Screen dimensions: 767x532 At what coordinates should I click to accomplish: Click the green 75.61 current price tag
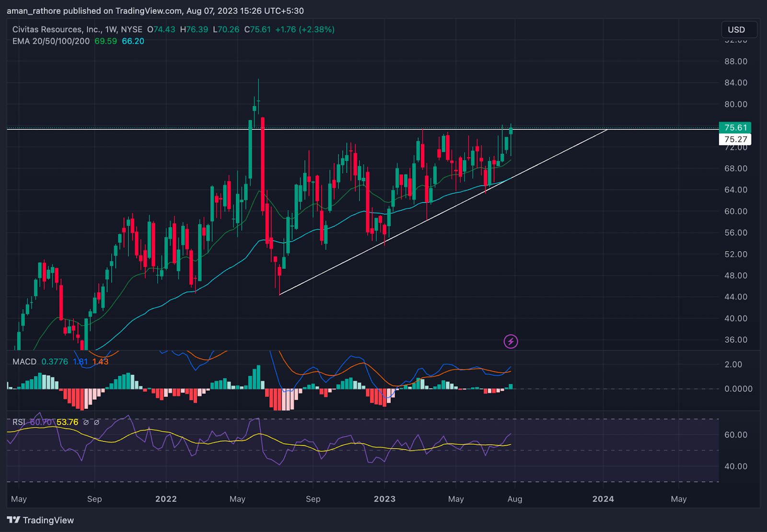tap(735, 127)
